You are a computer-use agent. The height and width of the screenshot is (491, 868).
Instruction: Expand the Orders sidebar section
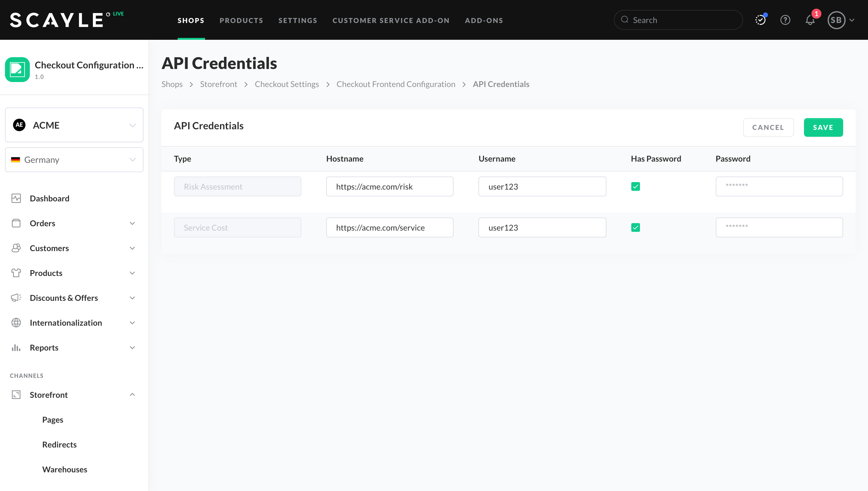pos(132,223)
